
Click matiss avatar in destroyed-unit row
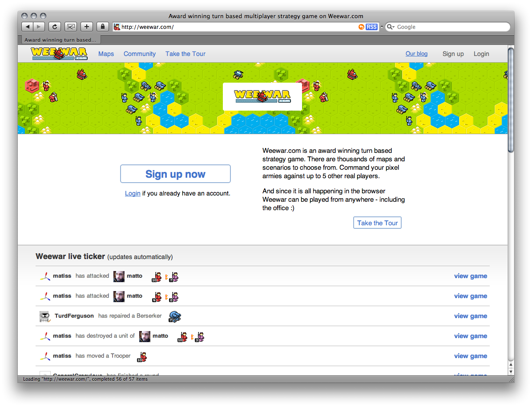click(45, 336)
